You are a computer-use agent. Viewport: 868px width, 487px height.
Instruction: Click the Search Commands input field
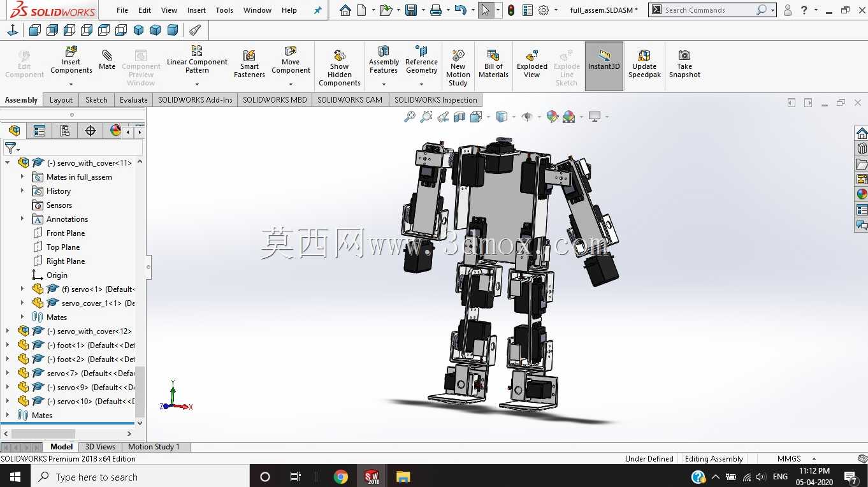(709, 10)
